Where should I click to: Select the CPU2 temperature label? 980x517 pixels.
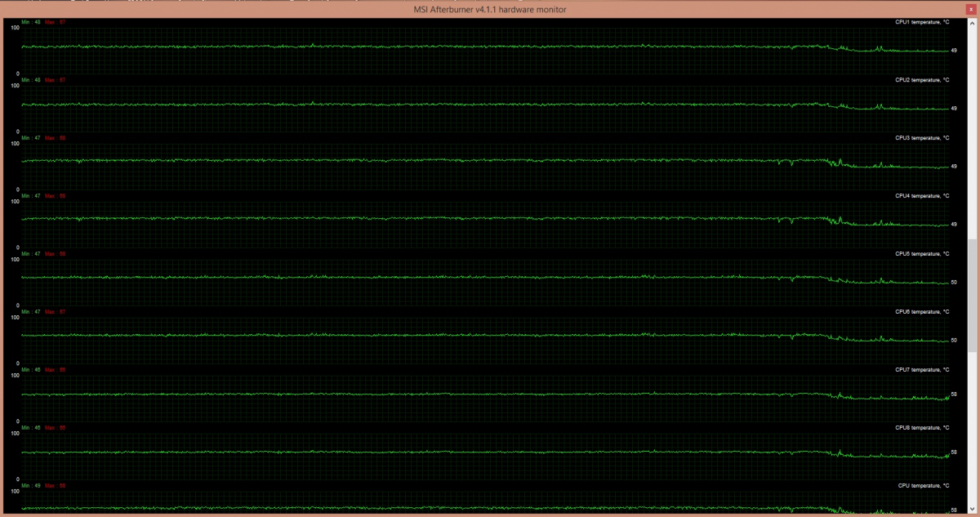pos(923,80)
